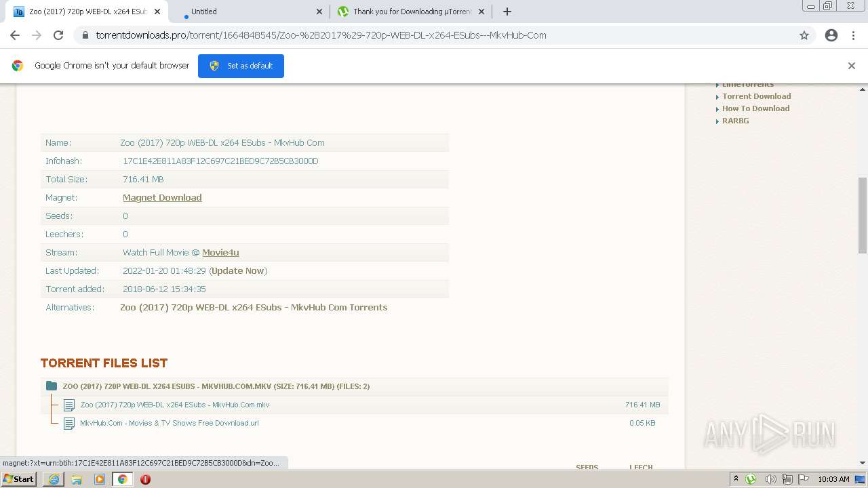Close the Untitled tab
This screenshot has height=488, width=868.
pos(319,12)
